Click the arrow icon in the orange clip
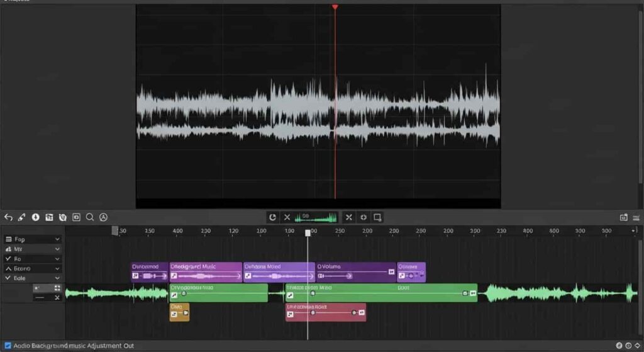Image resolution: width=644 pixels, height=352 pixels. click(x=174, y=314)
